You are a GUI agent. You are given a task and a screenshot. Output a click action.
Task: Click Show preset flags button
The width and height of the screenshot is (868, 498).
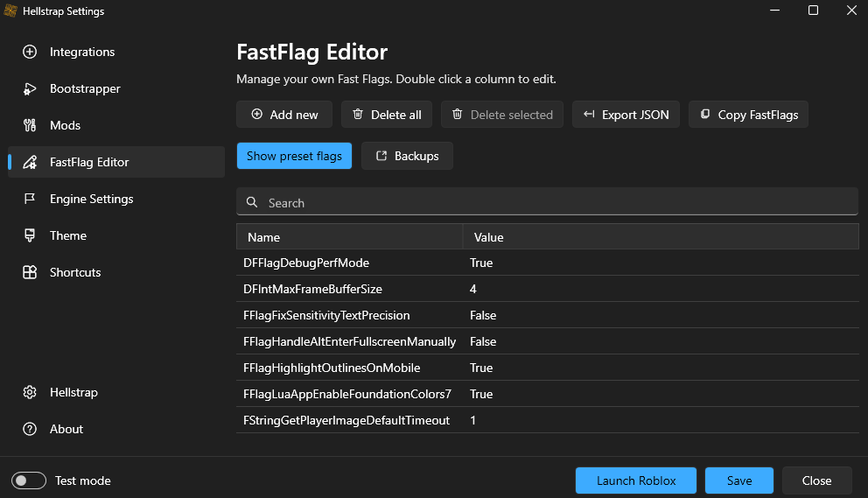point(295,156)
